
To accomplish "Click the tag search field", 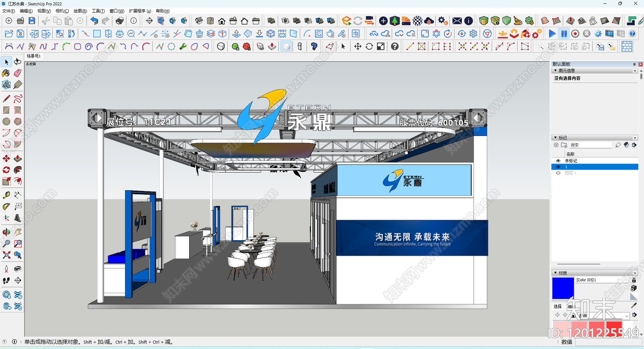I will tap(591, 145).
